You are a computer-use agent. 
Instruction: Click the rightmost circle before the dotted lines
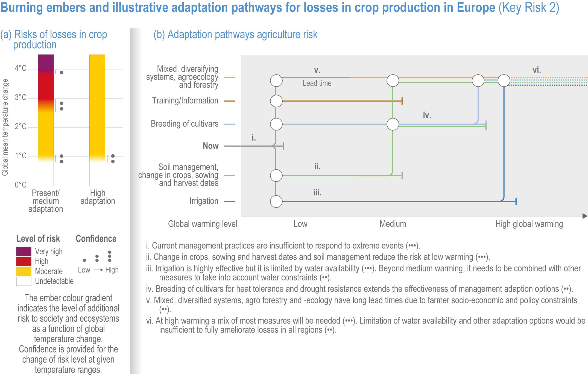(504, 81)
